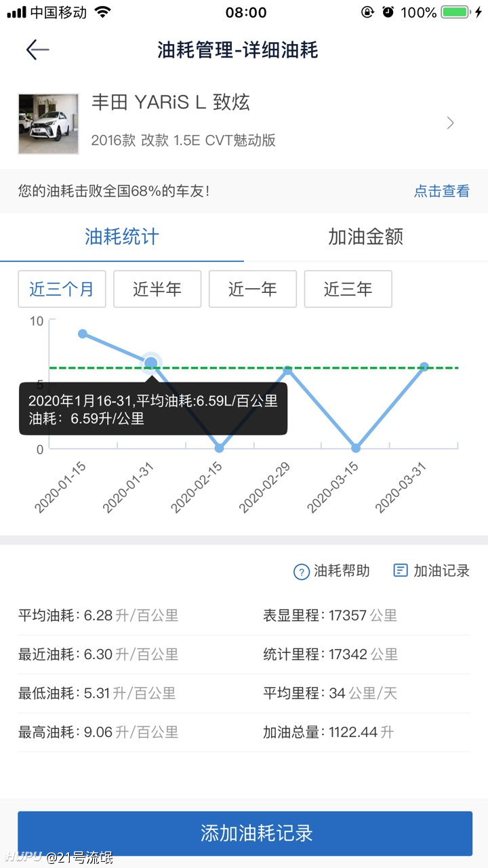The height and width of the screenshot is (868, 488).
Task: Tap the 您的油耗击败全国68%的车友 banner text
Action: [x=114, y=191]
